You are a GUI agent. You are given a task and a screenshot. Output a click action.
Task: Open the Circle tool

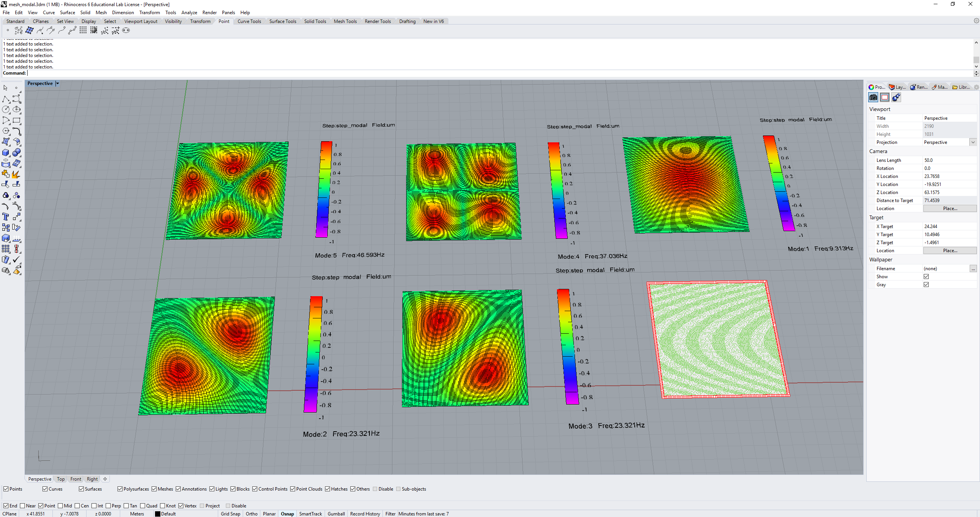click(6, 110)
